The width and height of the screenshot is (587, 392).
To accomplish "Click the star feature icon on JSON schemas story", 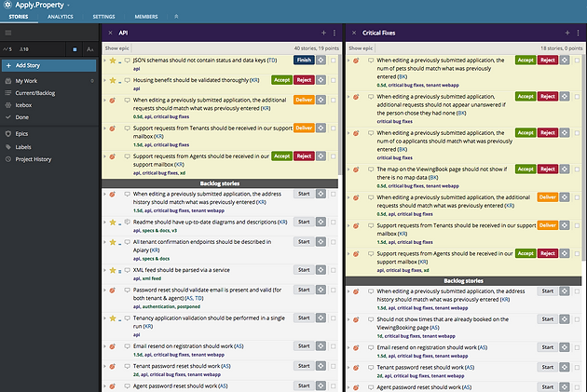I will tap(113, 61).
